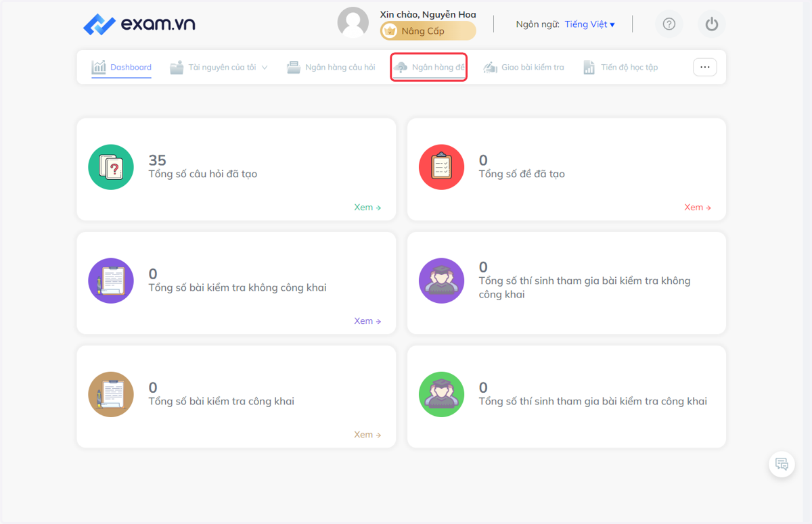This screenshot has height=524, width=812.
Task: Open the Tiếng Việt language dropdown
Action: [x=589, y=24]
